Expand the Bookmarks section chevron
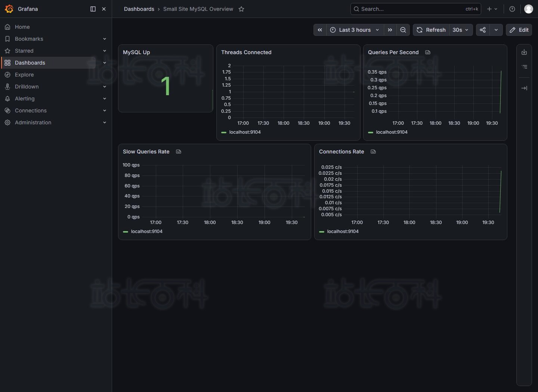The height and width of the screenshot is (392, 538). 105,39
